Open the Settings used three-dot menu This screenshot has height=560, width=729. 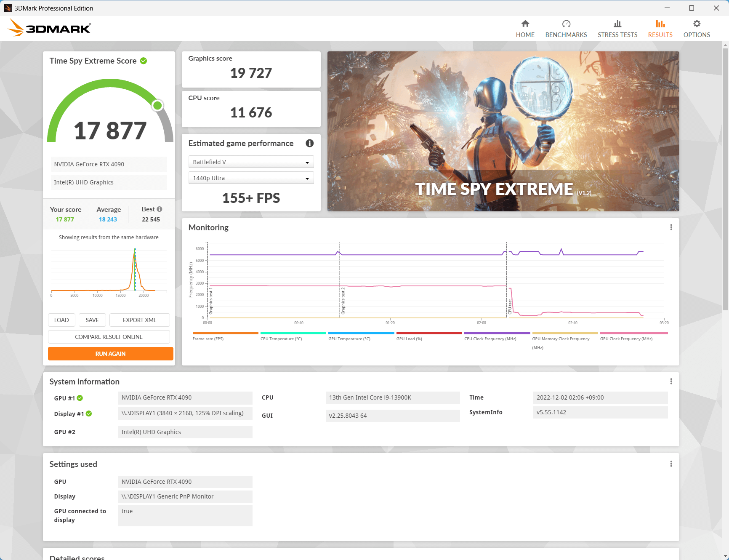671,464
